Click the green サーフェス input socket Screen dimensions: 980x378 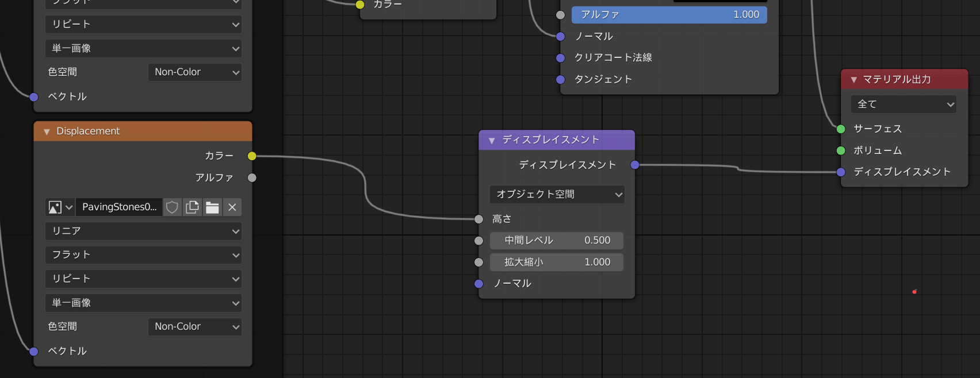841,129
